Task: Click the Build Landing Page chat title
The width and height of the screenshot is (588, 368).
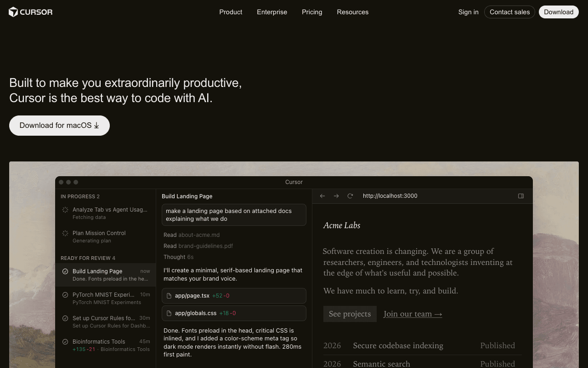Action: coord(187,196)
